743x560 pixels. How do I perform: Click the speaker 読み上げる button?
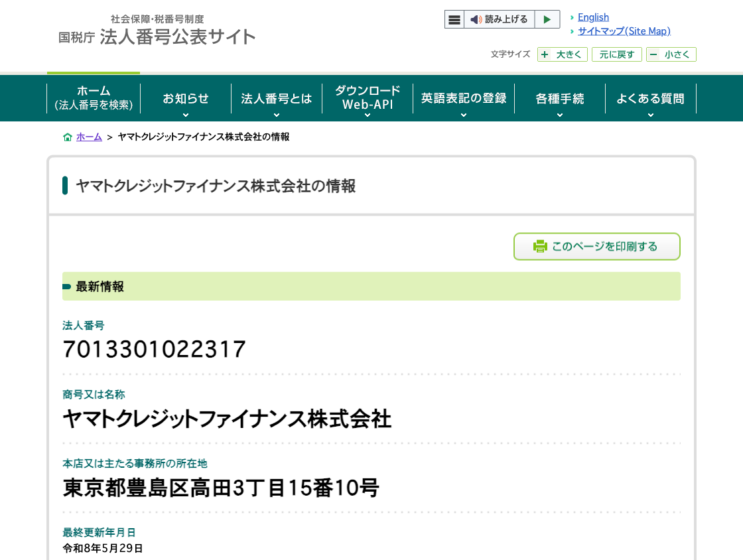[499, 19]
